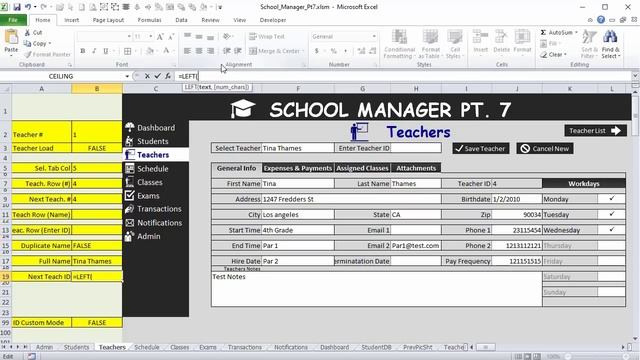Viewport: 640px width, 360px height.
Task: Click the Save Teacher button
Action: [481, 149]
